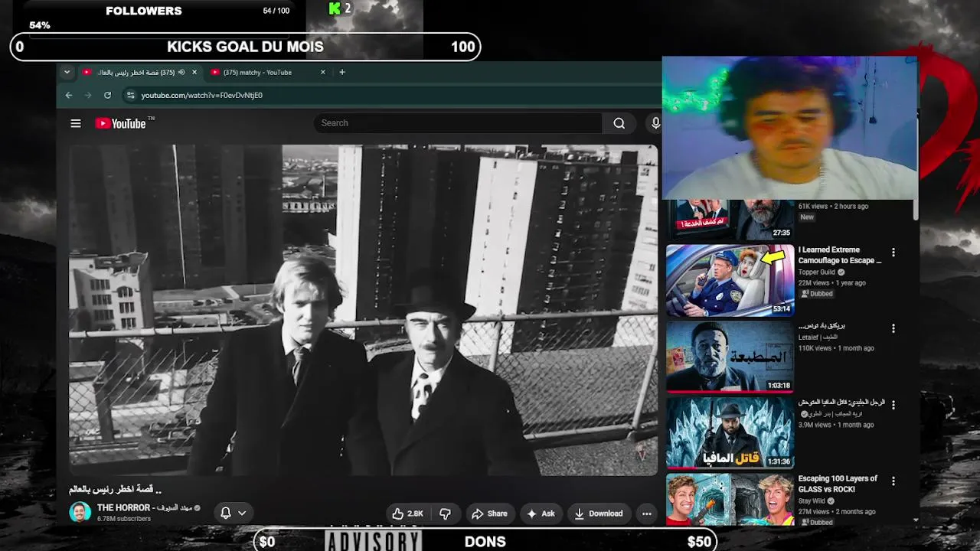Click the sidebar scrollbar down arrow
The image size is (980, 551).
click(x=916, y=520)
